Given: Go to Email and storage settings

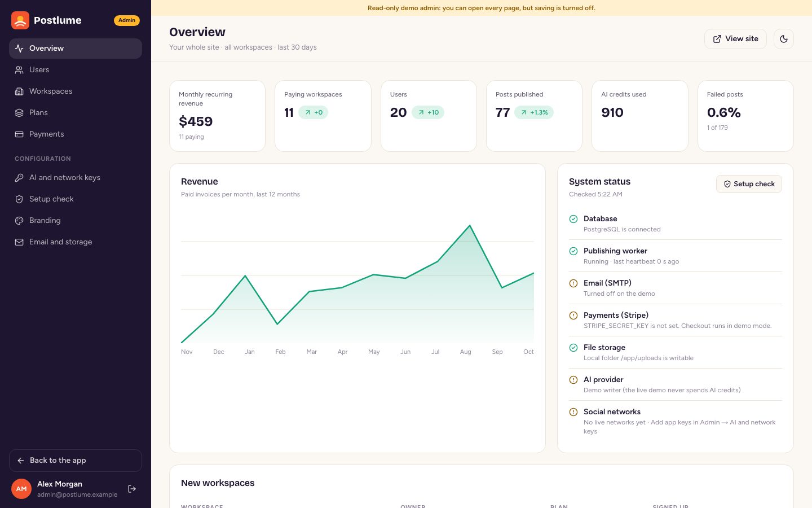Looking at the screenshot, I should pos(76,242).
